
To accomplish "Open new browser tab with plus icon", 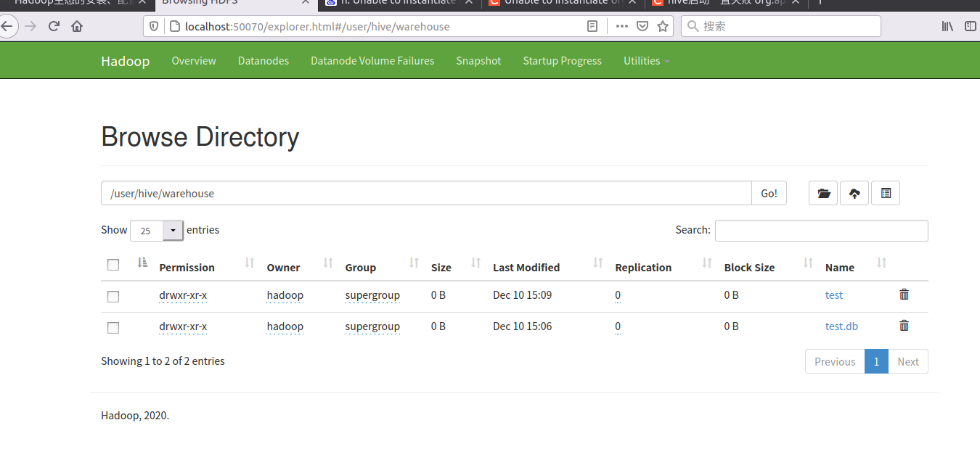I will pyautogui.click(x=820, y=3).
